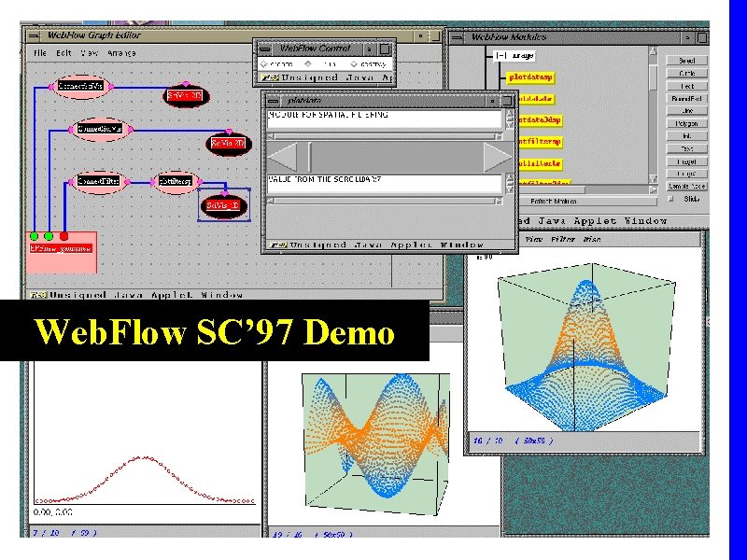Click the Ink button in WebFlow Modules
The height and width of the screenshot is (560, 747).
click(686, 136)
